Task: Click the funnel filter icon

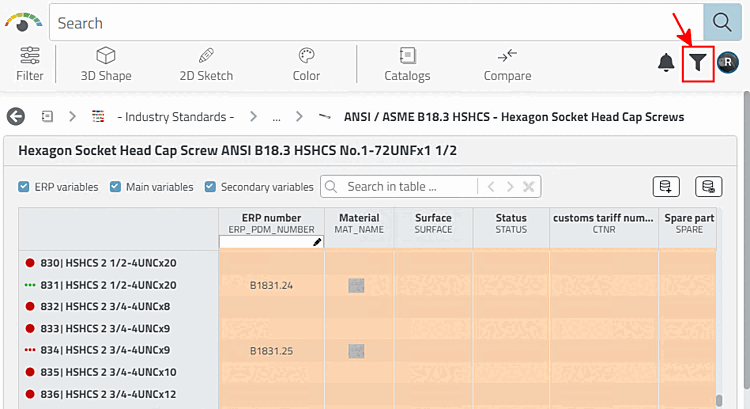Action: tap(698, 63)
